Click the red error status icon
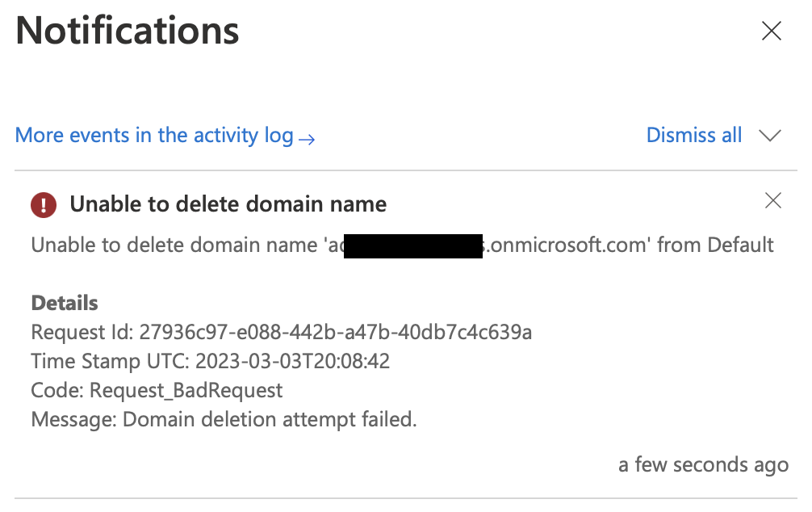The height and width of the screenshot is (512, 812). (x=44, y=205)
